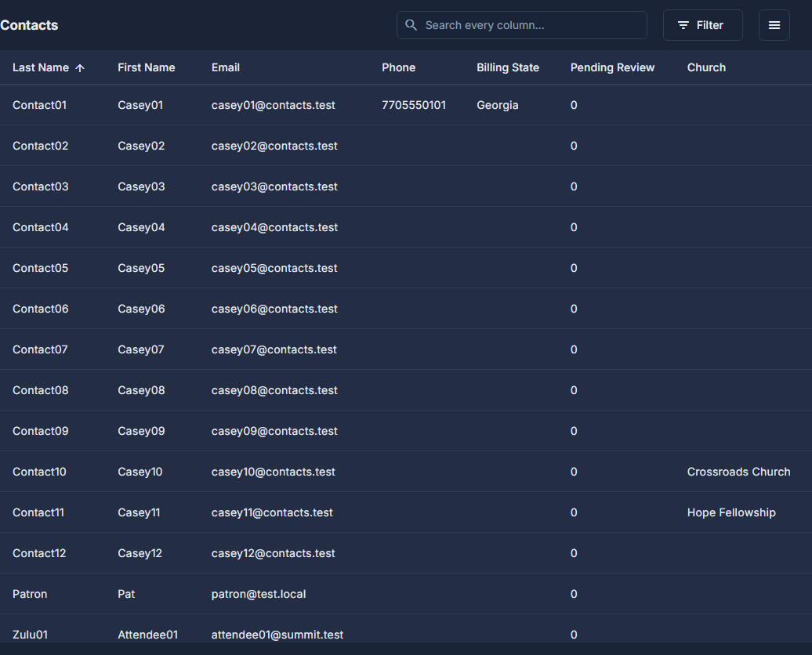Sort by Church column header
Image resolution: width=812 pixels, height=655 pixels.
pos(706,68)
